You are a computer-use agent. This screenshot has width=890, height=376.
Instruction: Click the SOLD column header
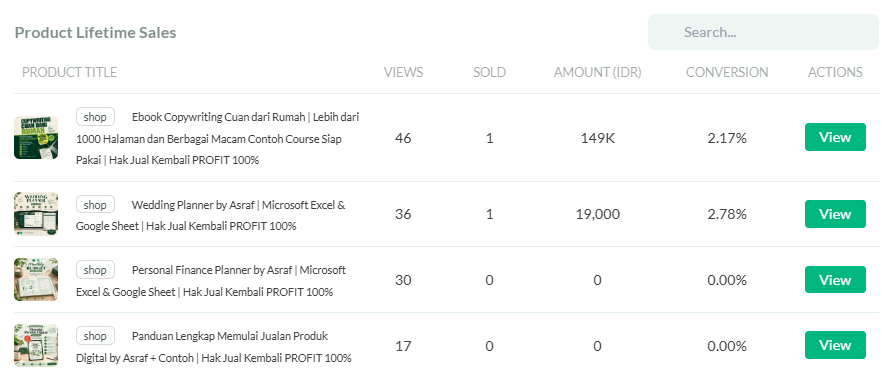pos(489,72)
